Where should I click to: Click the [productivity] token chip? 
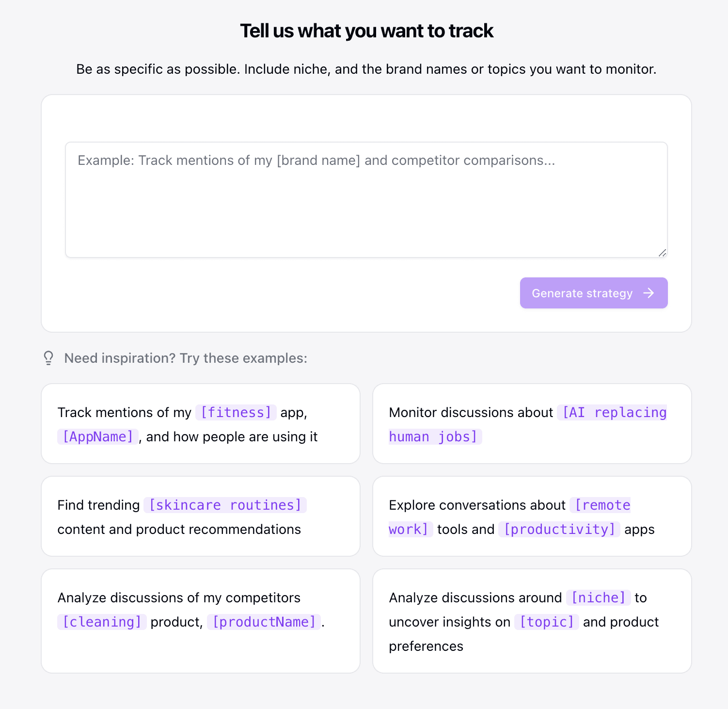pos(559,529)
